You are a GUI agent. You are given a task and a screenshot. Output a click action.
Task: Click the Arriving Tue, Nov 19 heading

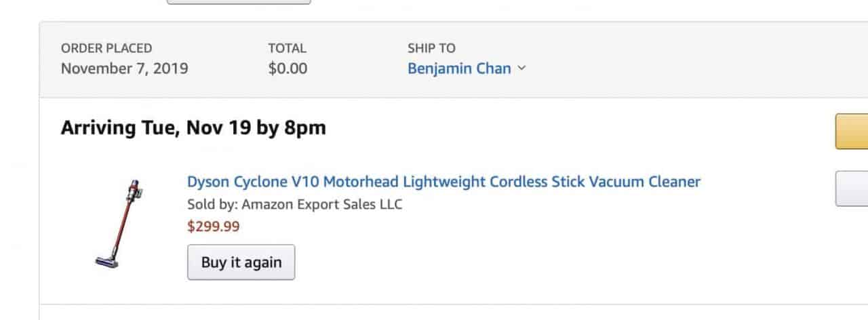pyautogui.click(x=193, y=127)
